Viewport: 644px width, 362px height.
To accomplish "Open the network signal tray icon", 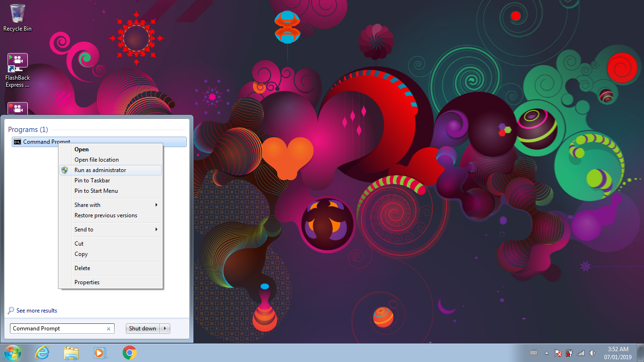I will [x=581, y=353].
